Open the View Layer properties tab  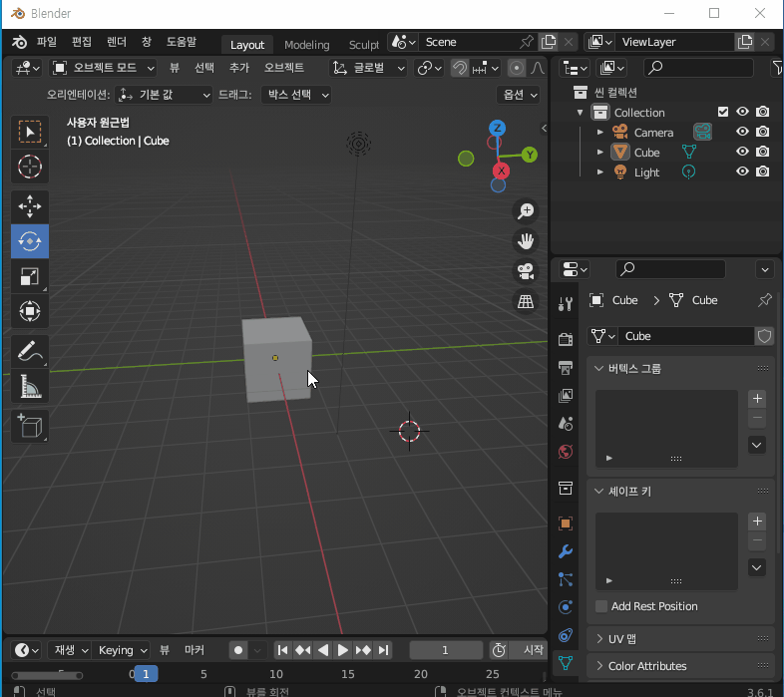point(565,396)
